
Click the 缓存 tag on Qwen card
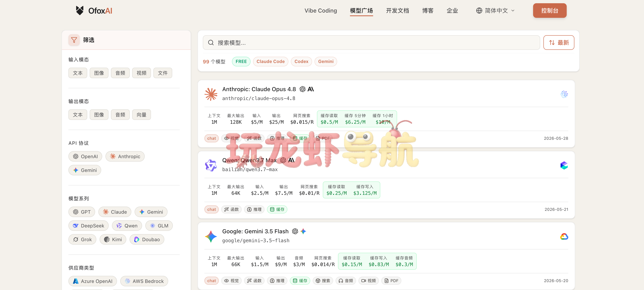coord(277,209)
